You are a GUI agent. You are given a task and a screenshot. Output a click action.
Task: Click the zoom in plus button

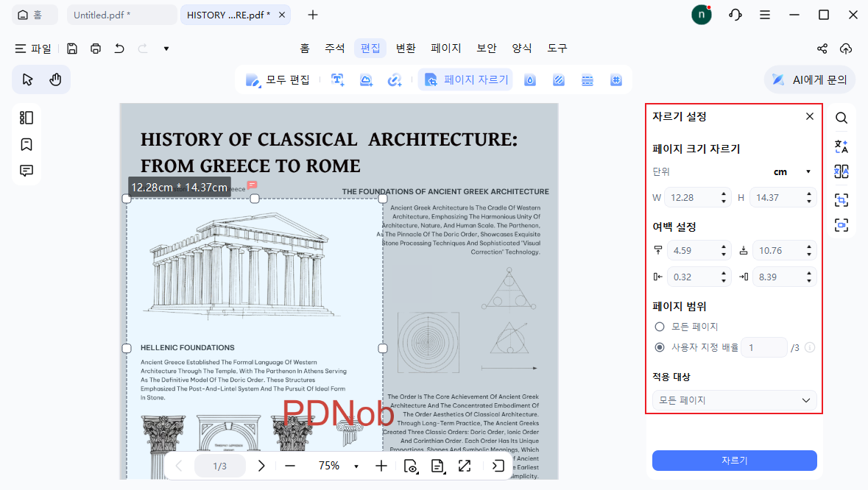coord(381,466)
